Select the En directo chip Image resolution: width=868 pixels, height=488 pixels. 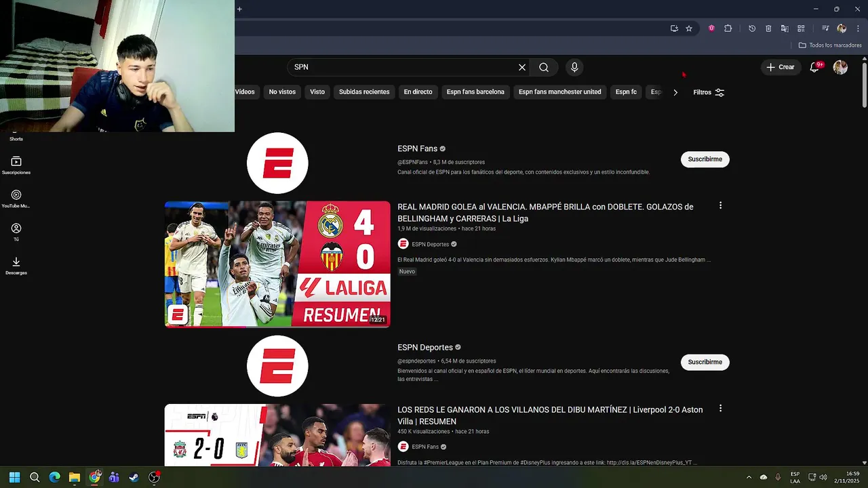(x=418, y=92)
